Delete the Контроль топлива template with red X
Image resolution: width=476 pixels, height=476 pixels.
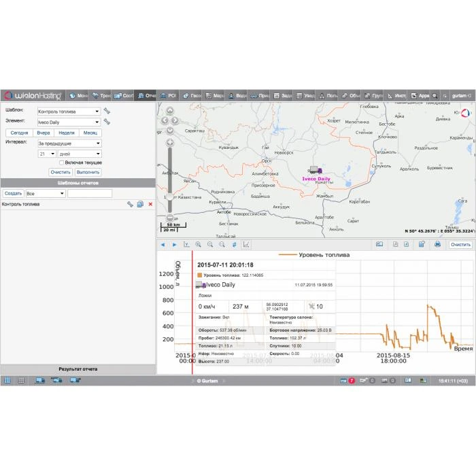coord(150,204)
